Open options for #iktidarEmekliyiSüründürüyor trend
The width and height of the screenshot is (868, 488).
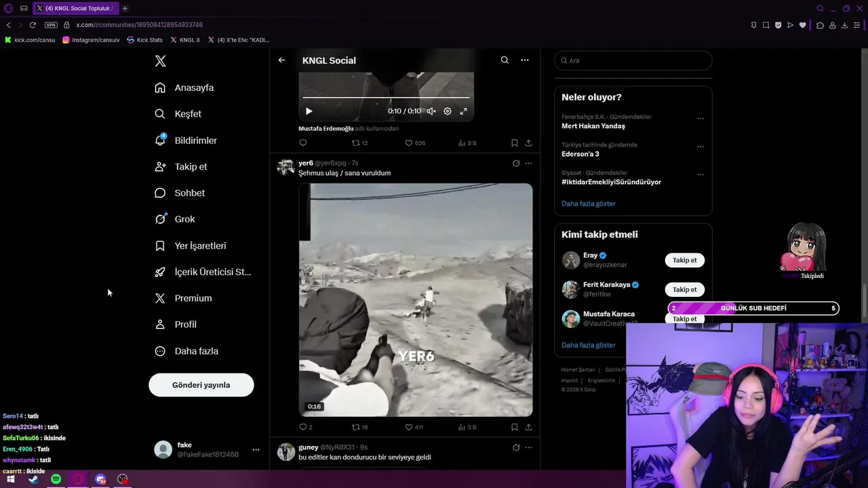(701, 175)
